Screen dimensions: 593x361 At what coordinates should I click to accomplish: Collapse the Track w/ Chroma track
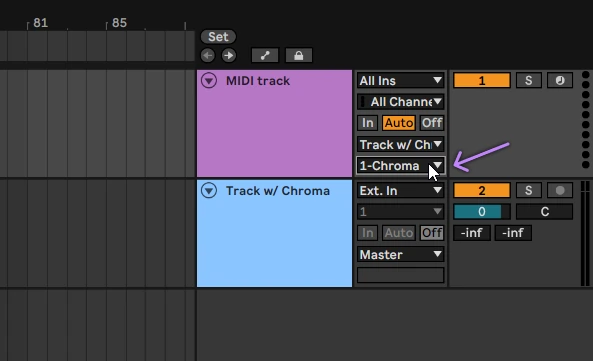(x=209, y=191)
